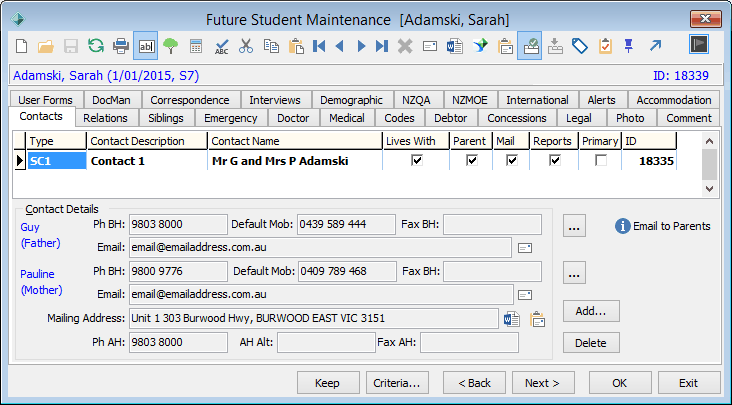Switch to the Debtor tab
The image size is (732, 405).
tap(450, 118)
